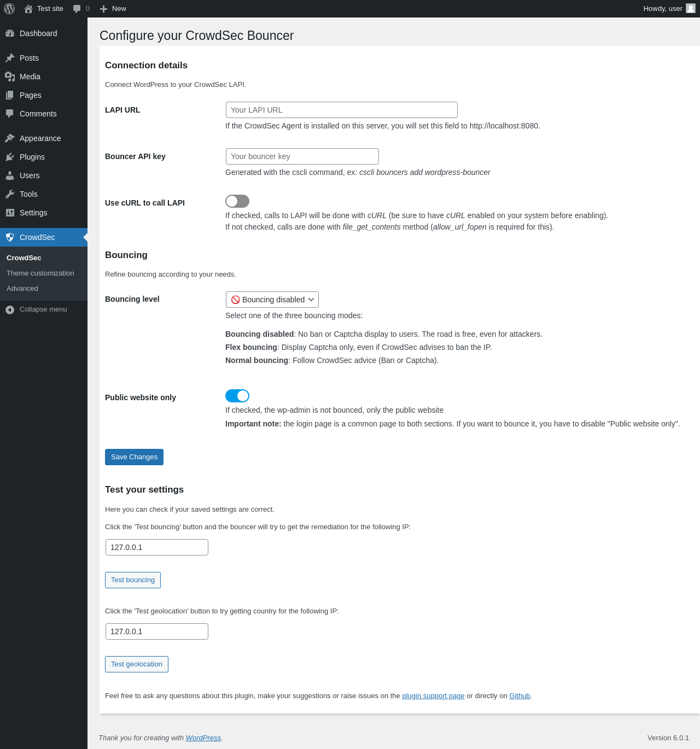The width and height of the screenshot is (700, 749).
Task: Click the Version 6.0.1 text
Action: click(668, 738)
